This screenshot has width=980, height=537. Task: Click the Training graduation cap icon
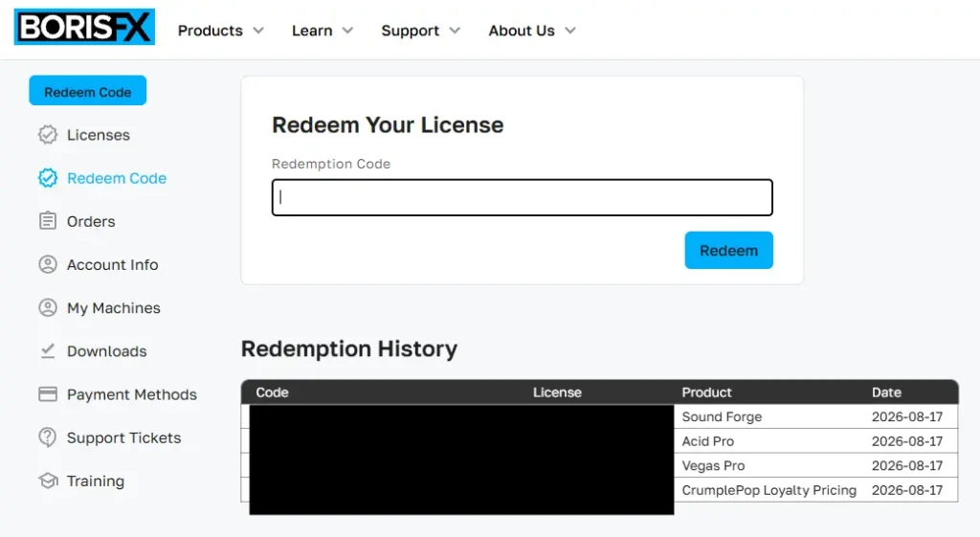click(48, 481)
